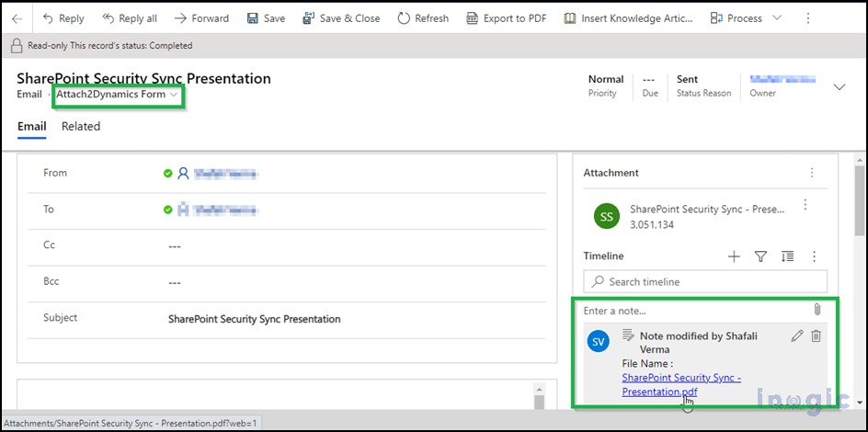Expand the Process dropdown chevron
Screen dimensions: 868x432
[777, 18]
